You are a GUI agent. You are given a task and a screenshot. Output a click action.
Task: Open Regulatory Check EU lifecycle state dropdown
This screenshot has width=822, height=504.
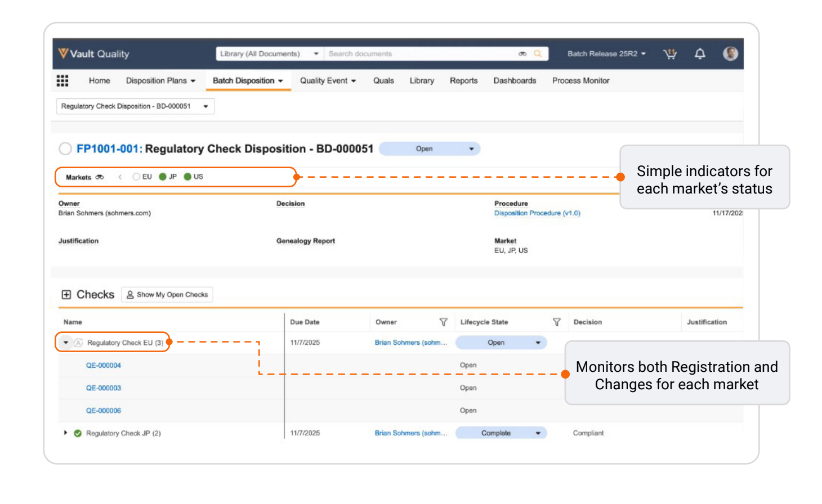coord(501,343)
